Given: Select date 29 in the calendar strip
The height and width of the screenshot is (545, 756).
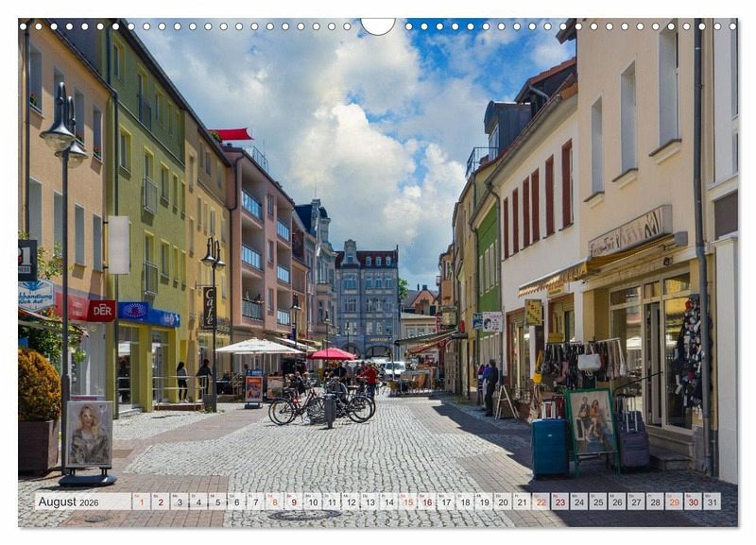Looking at the screenshot, I should click(x=674, y=502).
